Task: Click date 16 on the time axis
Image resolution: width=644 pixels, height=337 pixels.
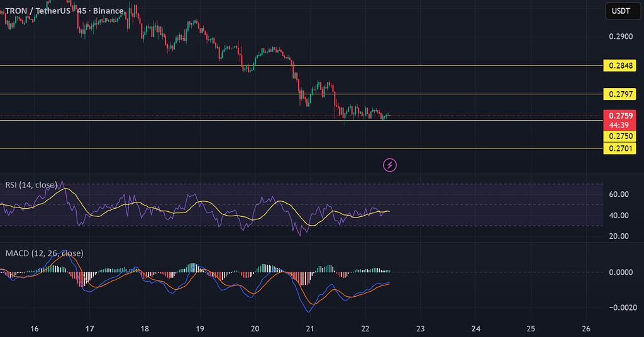Action: pos(35,329)
